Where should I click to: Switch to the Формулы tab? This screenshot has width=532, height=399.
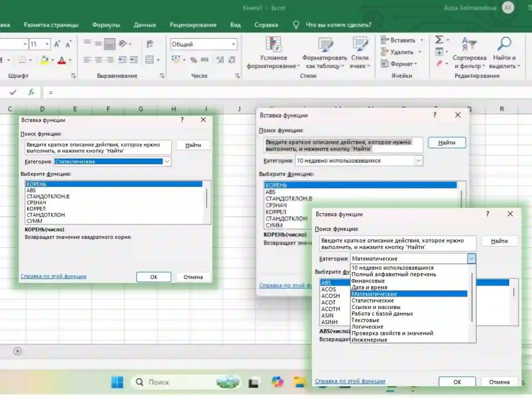tap(106, 25)
